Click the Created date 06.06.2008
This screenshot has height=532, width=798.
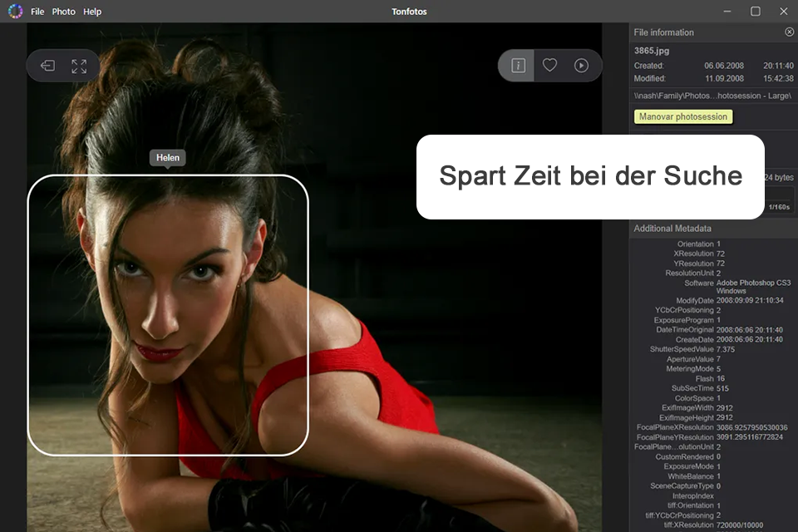pos(724,66)
